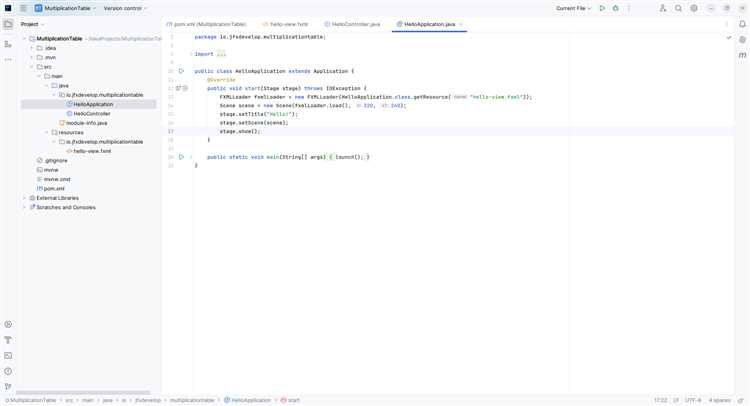Select module-info.java file

tap(88, 123)
